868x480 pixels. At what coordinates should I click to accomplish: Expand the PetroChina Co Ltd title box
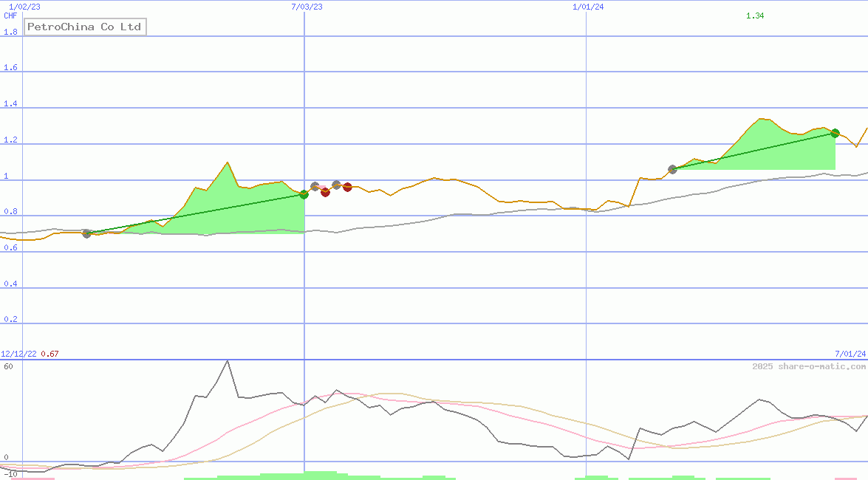[x=84, y=27]
